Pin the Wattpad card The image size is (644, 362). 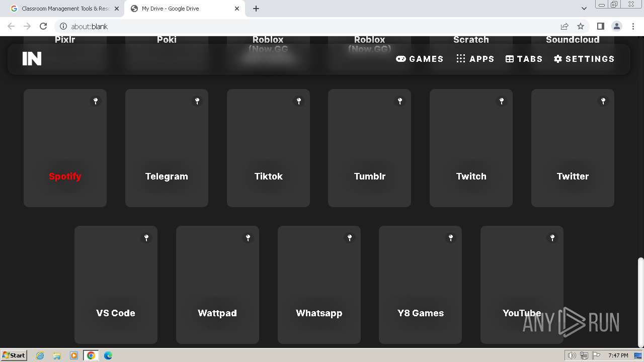click(x=248, y=238)
